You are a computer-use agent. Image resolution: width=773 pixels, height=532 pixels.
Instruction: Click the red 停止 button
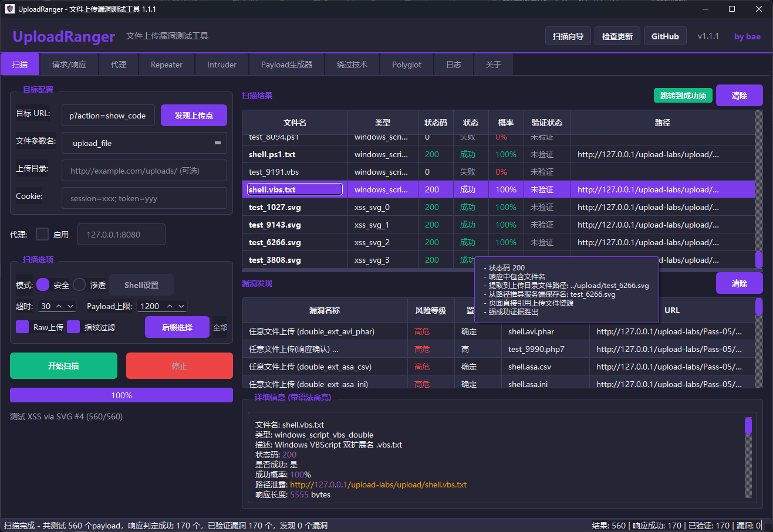180,366
